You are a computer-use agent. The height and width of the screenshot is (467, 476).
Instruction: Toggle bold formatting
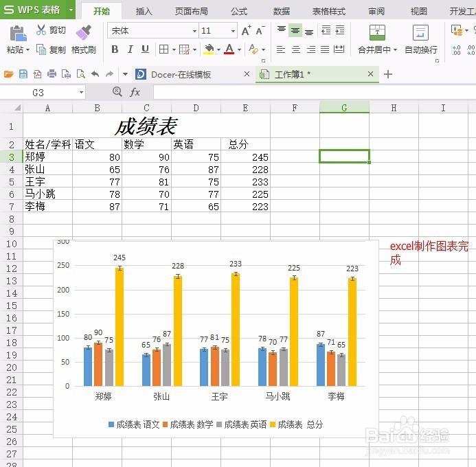point(115,49)
